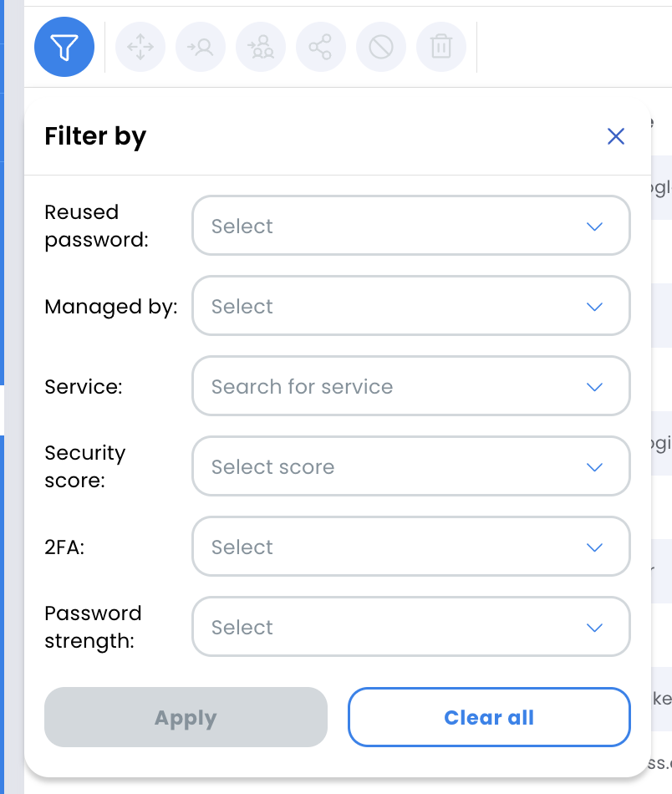Click the Clear all button
This screenshot has height=794, width=672.
pyautogui.click(x=489, y=717)
